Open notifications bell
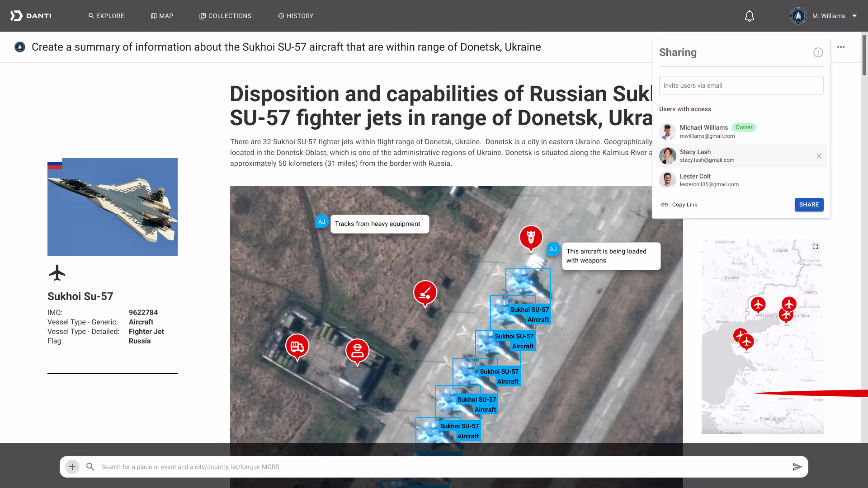868x488 pixels. coord(750,16)
